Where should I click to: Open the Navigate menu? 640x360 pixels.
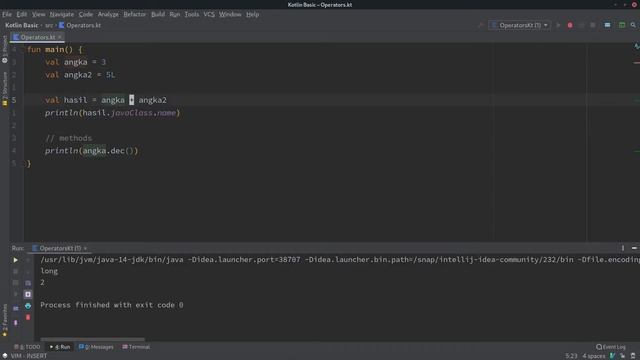coord(62,14)
